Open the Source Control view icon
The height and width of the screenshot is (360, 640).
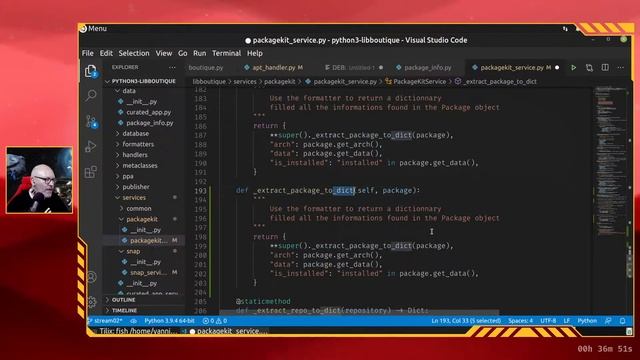pyautogui.click(x=91, y=121)
